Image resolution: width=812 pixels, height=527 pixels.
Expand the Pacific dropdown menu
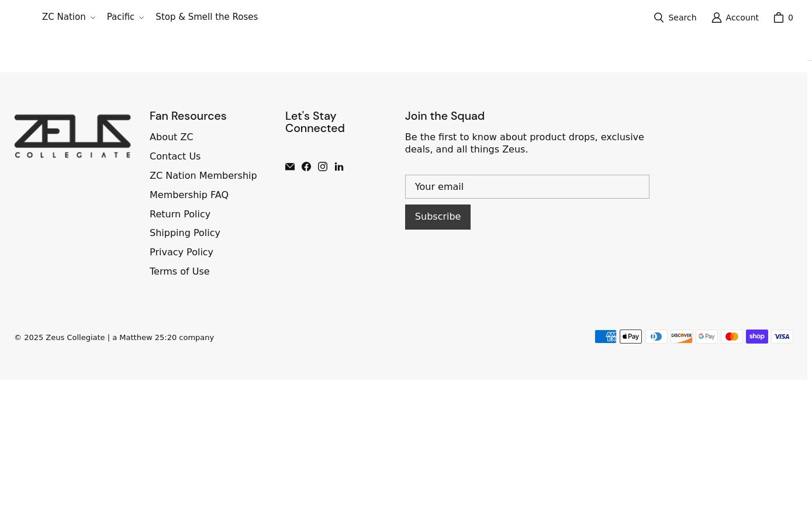click(x=125, y=17)
